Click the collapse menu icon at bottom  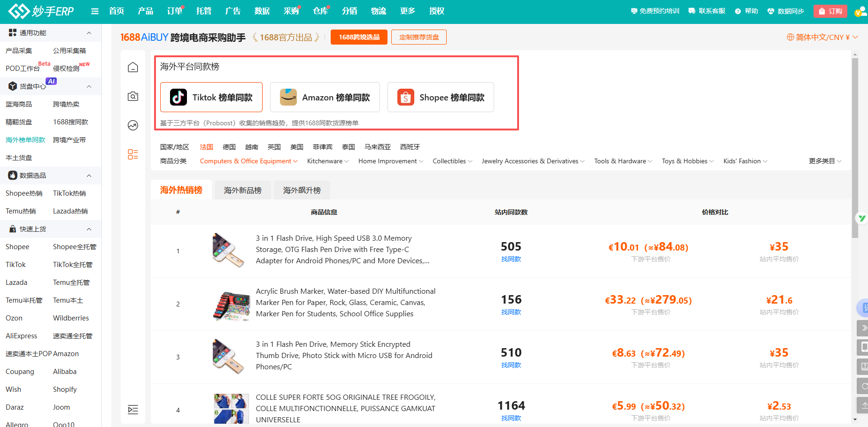point(133,410)
